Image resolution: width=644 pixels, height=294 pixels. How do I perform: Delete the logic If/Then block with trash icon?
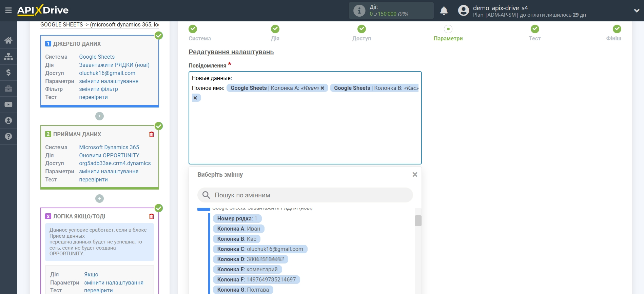click(x=152, y=216)
